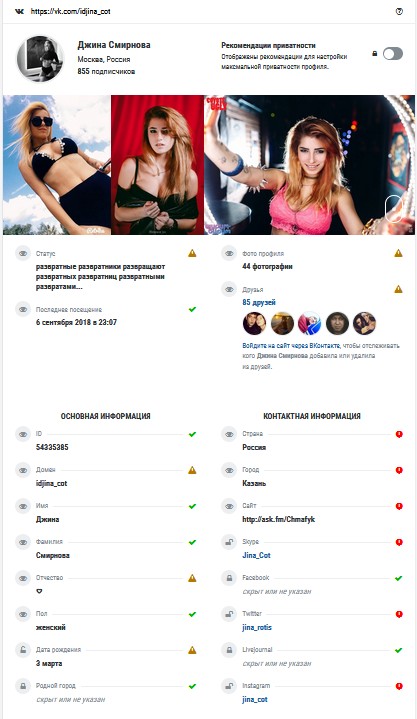Click the green checkmark beside ID
This screenshot has width=417, height=719.
[192, 434]
